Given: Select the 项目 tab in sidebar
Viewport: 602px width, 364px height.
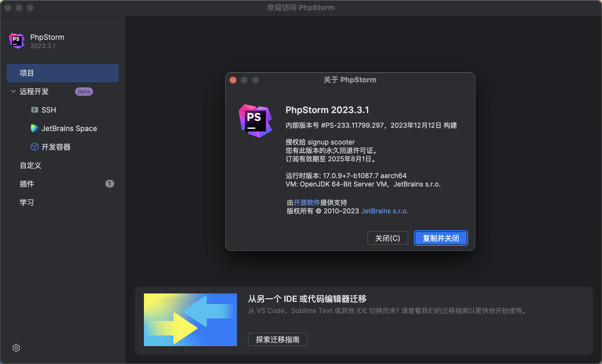Looking at the screenshot, I should 63,73.
